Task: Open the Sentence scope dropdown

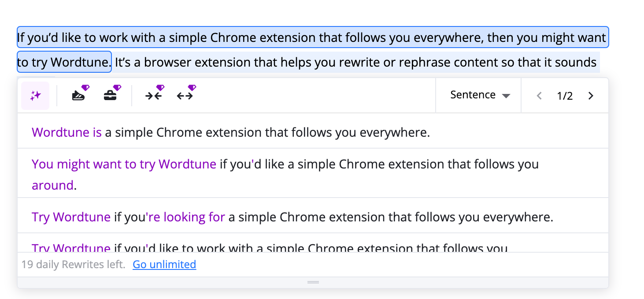Action: [480, 95]
